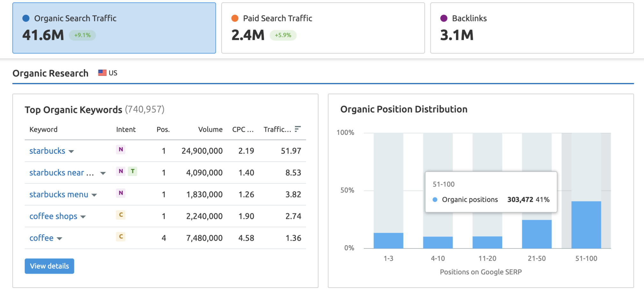The image size is (644, 295).
Task: Click the sort icon beside Traffic column
Action: [297, 129]
